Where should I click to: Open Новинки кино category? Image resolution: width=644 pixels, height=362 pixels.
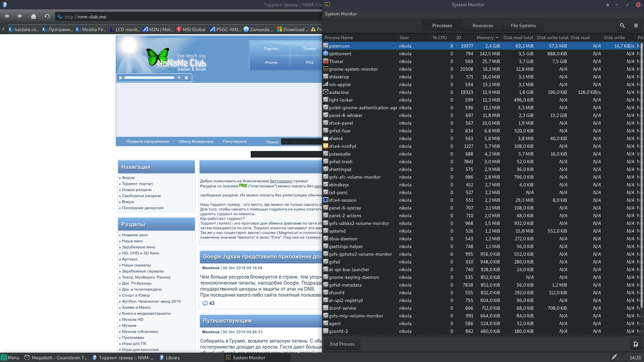135,235
